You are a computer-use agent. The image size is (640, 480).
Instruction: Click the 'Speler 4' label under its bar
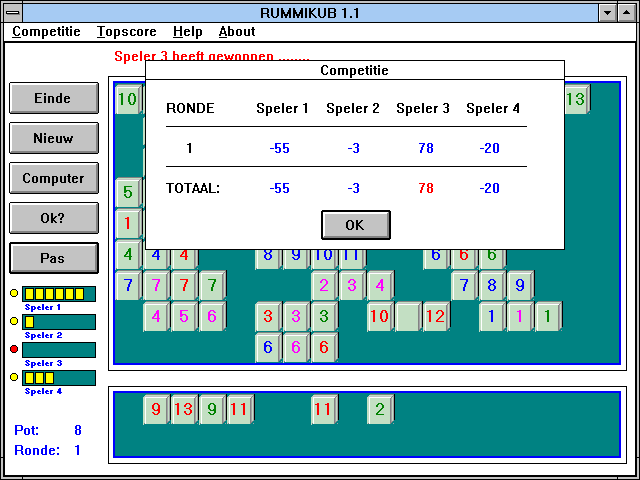(43, 391)
